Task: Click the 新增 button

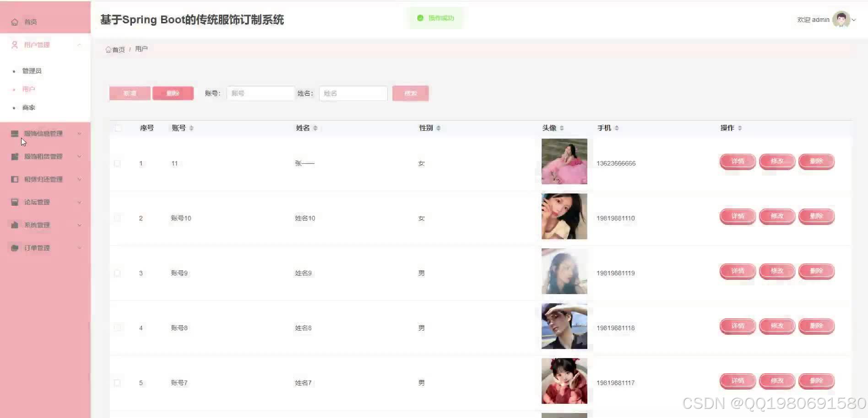Action: click(130, 93)
